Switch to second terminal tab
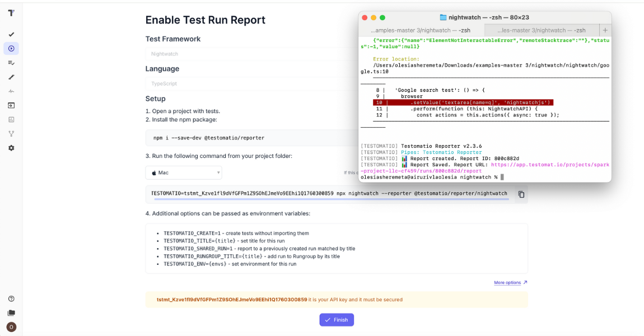Screen dimensions: 644x336 [541, 30]
